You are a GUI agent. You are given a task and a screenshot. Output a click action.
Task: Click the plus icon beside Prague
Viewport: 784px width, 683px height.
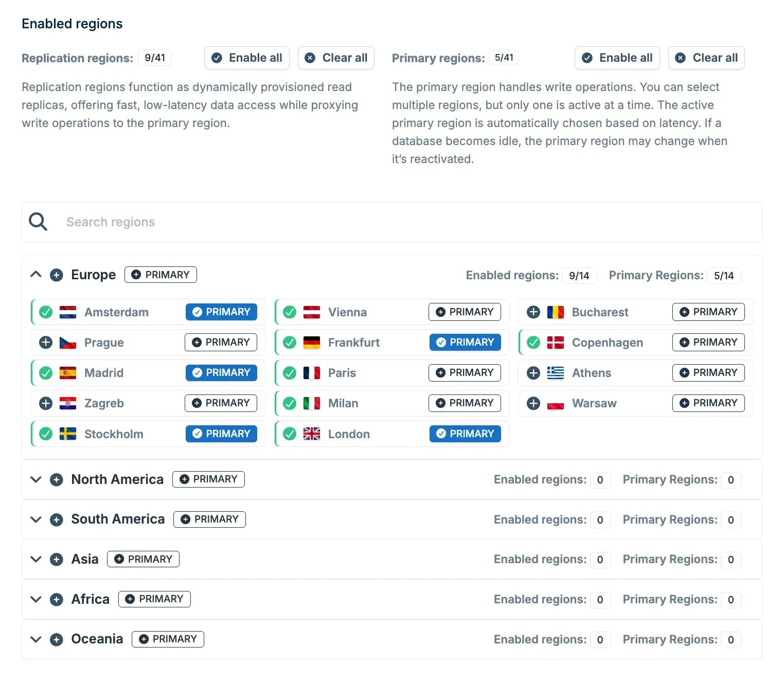[x=46, y=343]
